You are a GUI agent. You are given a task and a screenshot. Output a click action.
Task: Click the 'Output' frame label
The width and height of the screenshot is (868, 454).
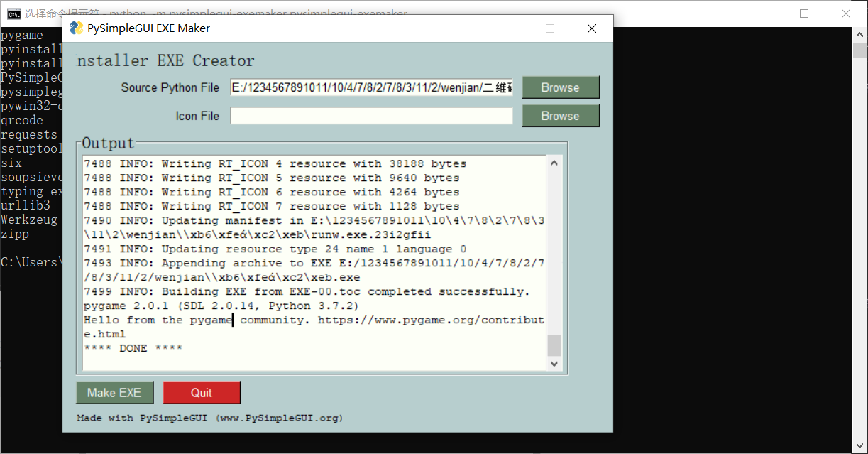click(108, 143)
